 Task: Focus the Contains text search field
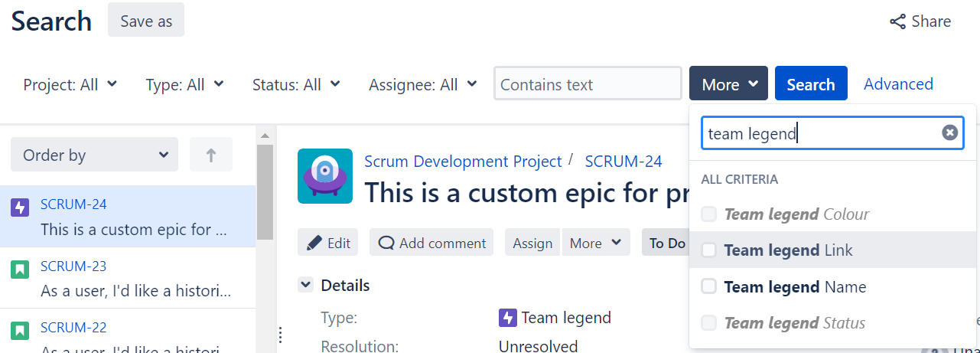click(588, 84)
